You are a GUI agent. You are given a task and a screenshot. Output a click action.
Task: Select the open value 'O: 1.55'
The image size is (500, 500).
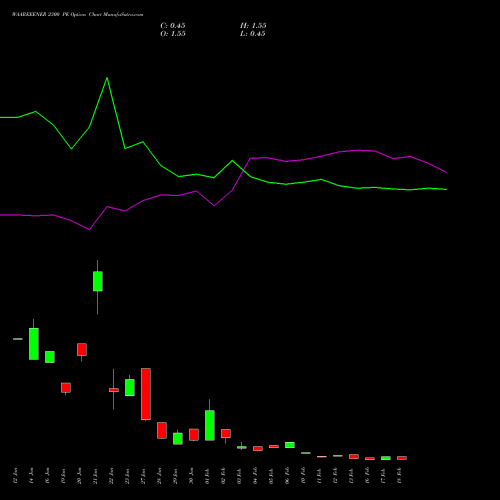[173, 34]
